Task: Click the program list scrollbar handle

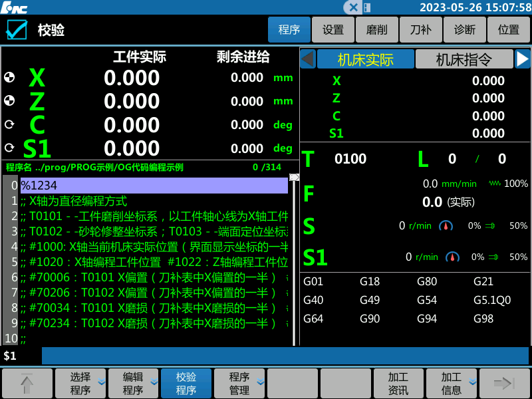Action: point(294,178)
